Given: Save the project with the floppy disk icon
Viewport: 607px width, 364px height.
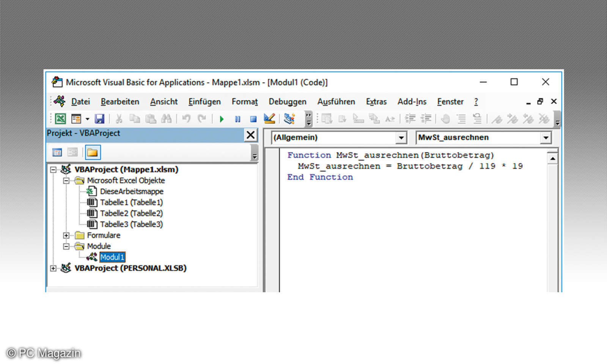Looking at the screenshot, I should [99, 119].
